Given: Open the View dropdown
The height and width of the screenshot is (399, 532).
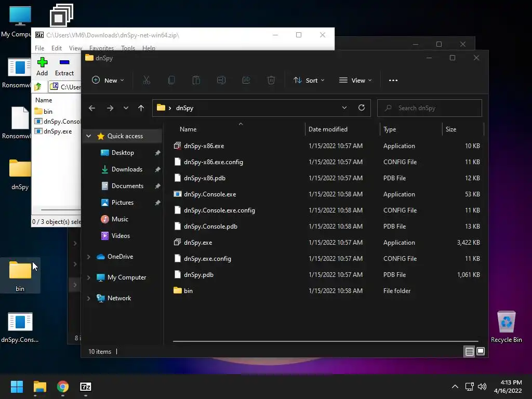Looking at the screenshot, I should (x=355, y=81).
